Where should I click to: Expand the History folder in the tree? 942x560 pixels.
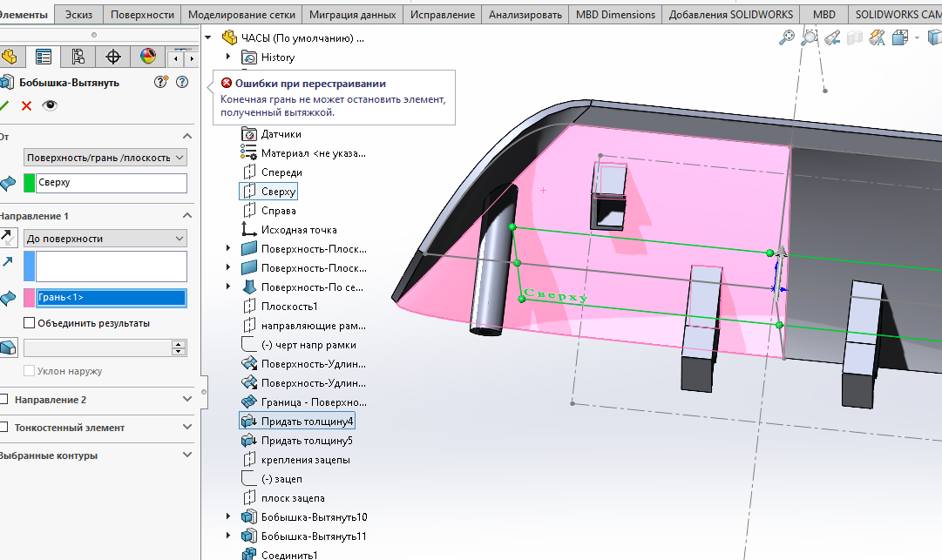(x=228, y=57)
